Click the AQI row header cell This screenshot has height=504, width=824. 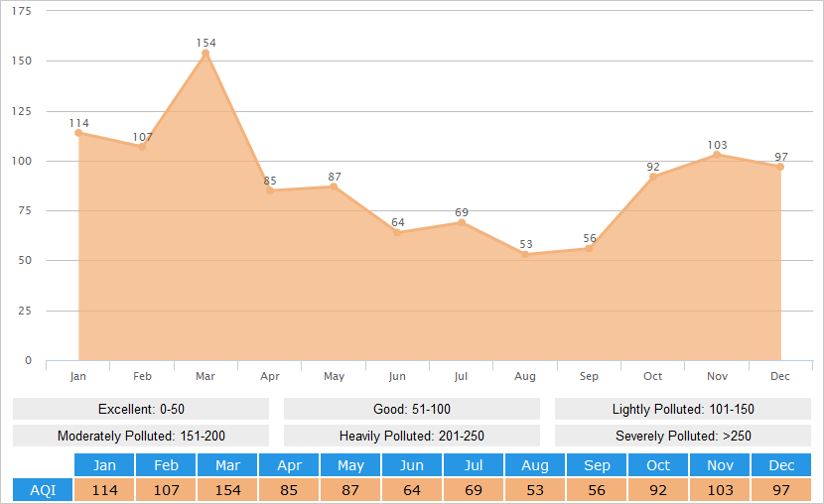click(43, 490)
